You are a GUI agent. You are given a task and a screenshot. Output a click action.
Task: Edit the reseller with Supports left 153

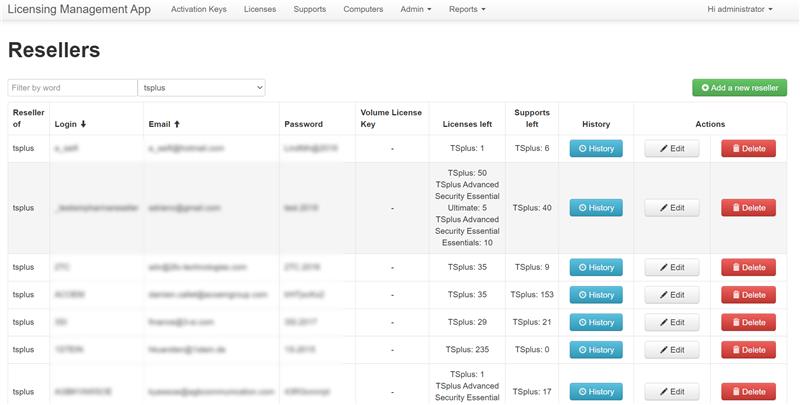(671, 295)
